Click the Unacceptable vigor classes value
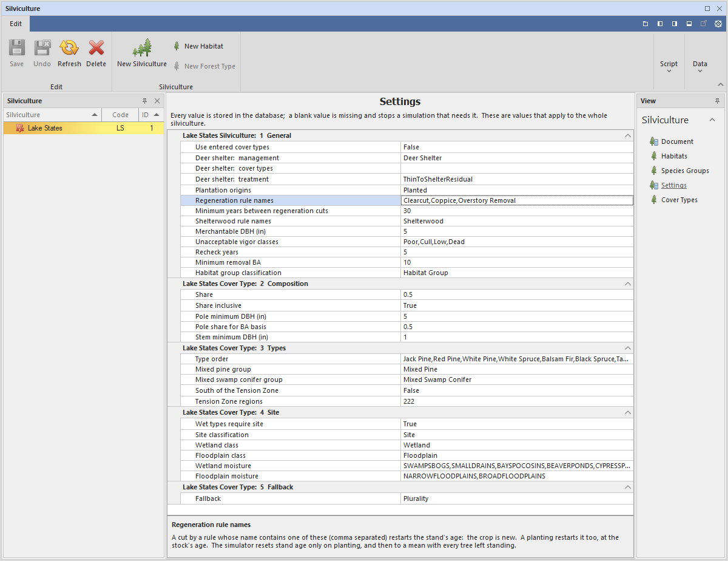 [x=517, y=242]
